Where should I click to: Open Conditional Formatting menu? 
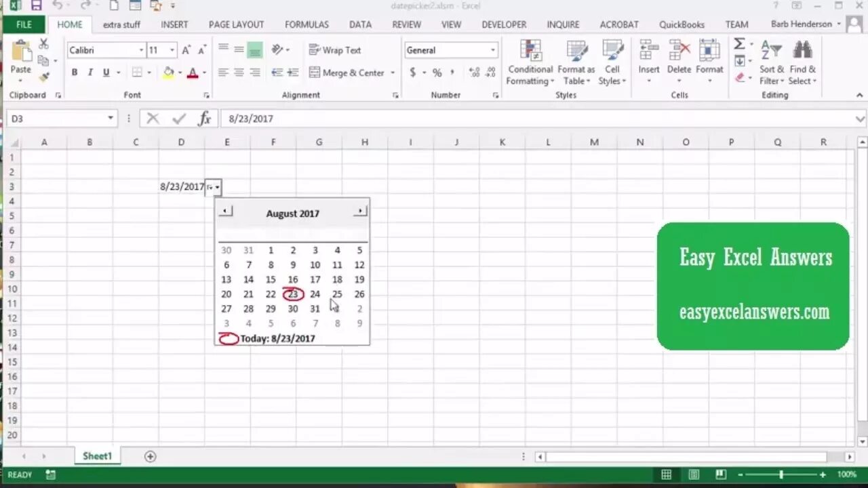(530, 62)
